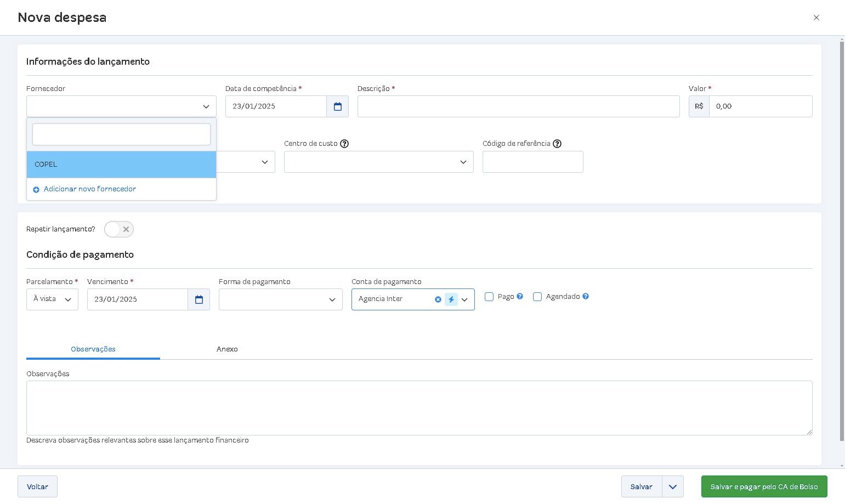845x504 pixels.
Task: Click the Centro de custo help icon
Action: pyautogui.click(x=344, y=144)
